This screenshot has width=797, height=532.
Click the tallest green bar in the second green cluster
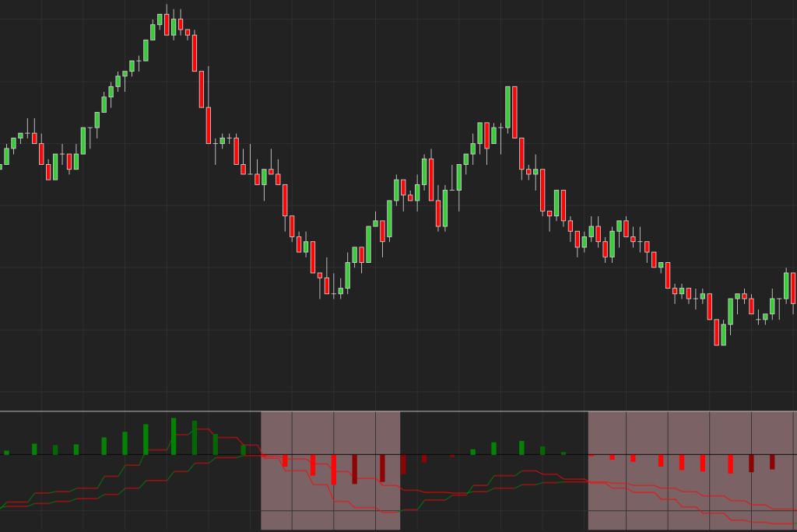tap(521, 448)
